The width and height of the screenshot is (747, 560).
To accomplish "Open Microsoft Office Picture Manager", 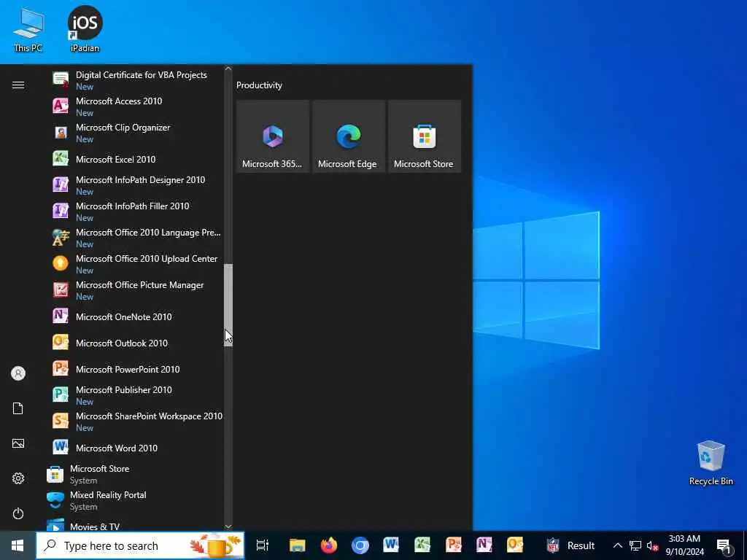I will (134, 290).
